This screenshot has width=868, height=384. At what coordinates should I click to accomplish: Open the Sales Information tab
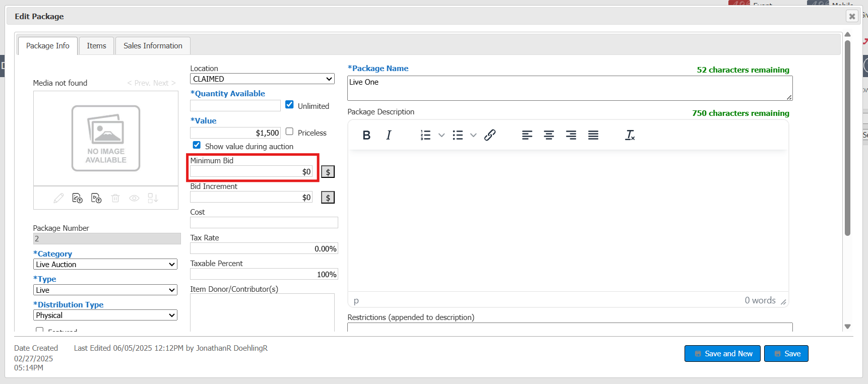pos(153,46)
